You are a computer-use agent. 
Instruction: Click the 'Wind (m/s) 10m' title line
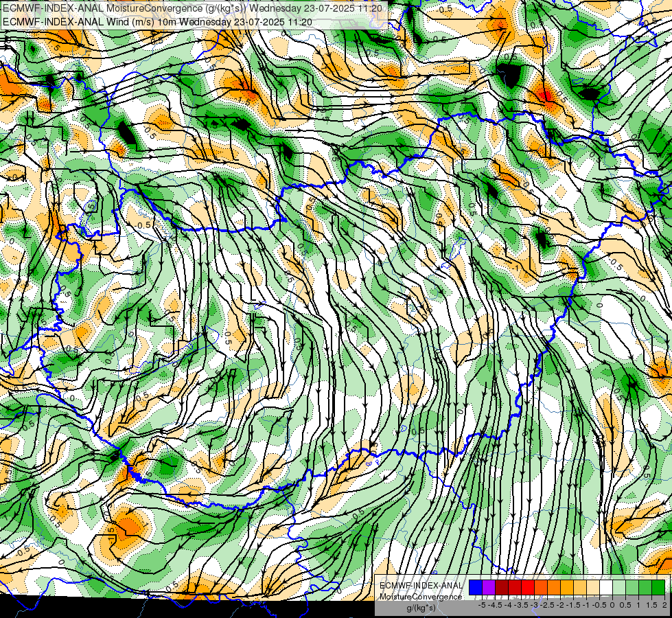pyautogui.click(x=157, y=22)
